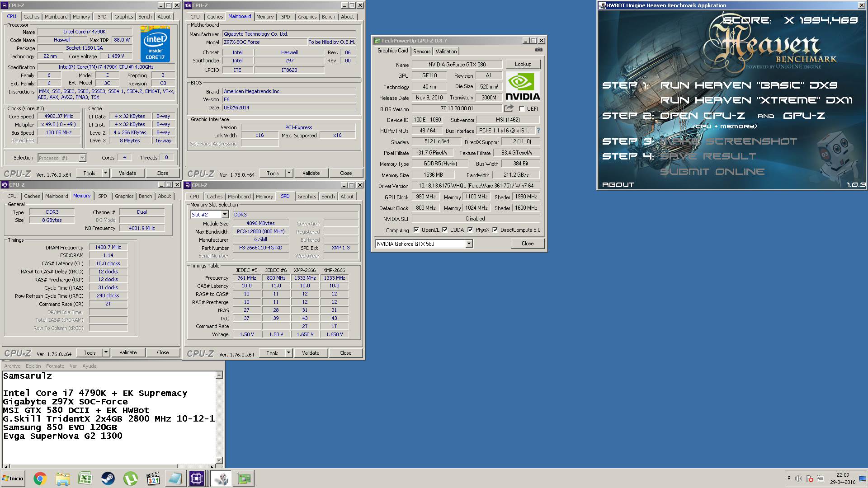Screen dimensions: 868x488
Task: Open the volume speaker tray icon
Action: pos(798,479)
